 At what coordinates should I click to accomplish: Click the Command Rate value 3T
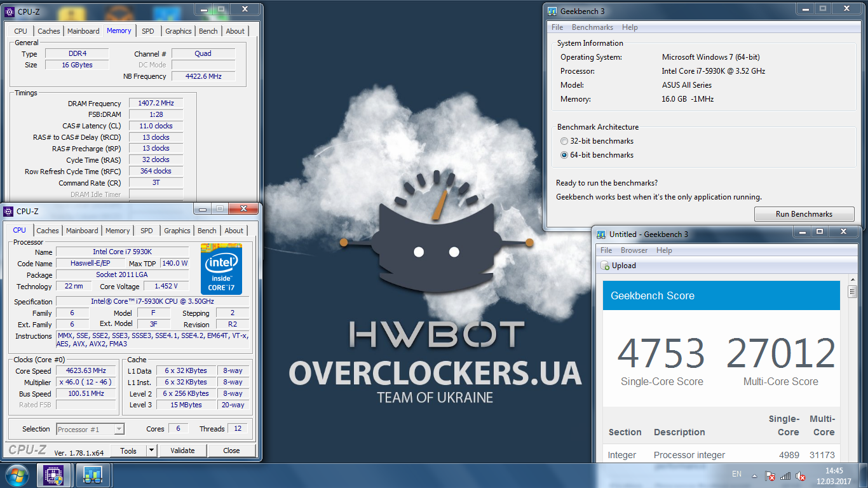(x=156, y=182)
